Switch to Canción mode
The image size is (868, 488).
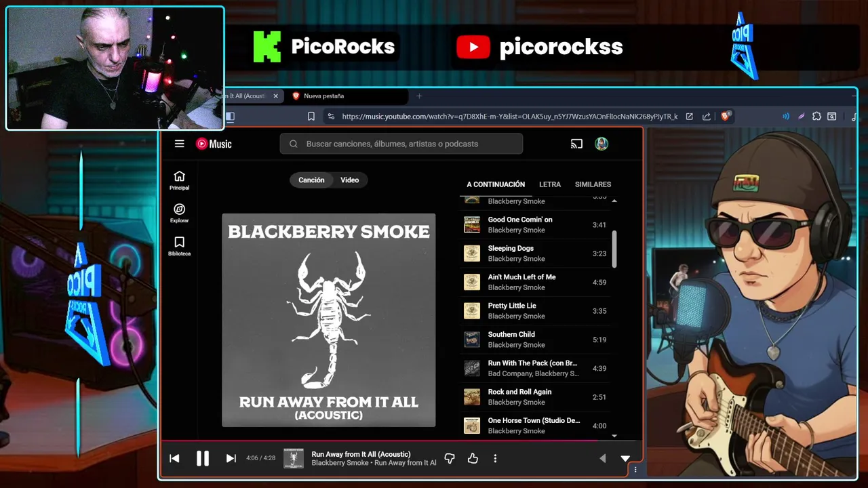coord(311,180)
